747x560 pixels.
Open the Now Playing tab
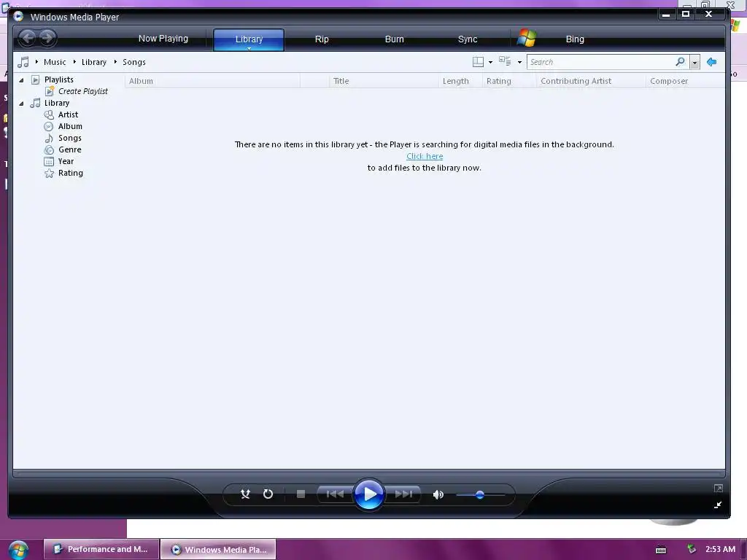[163, 39]
